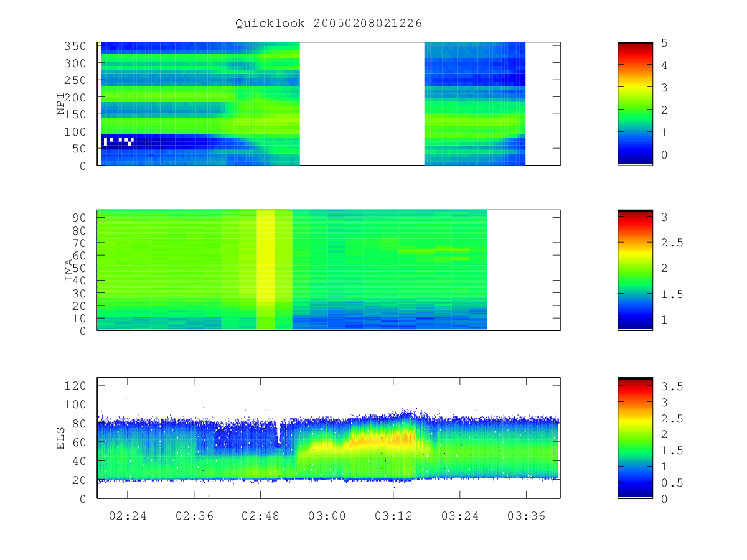Screen dimensions: 747x560
Task: Click the 02:24 time axis tick label
Action: (128, 515)
